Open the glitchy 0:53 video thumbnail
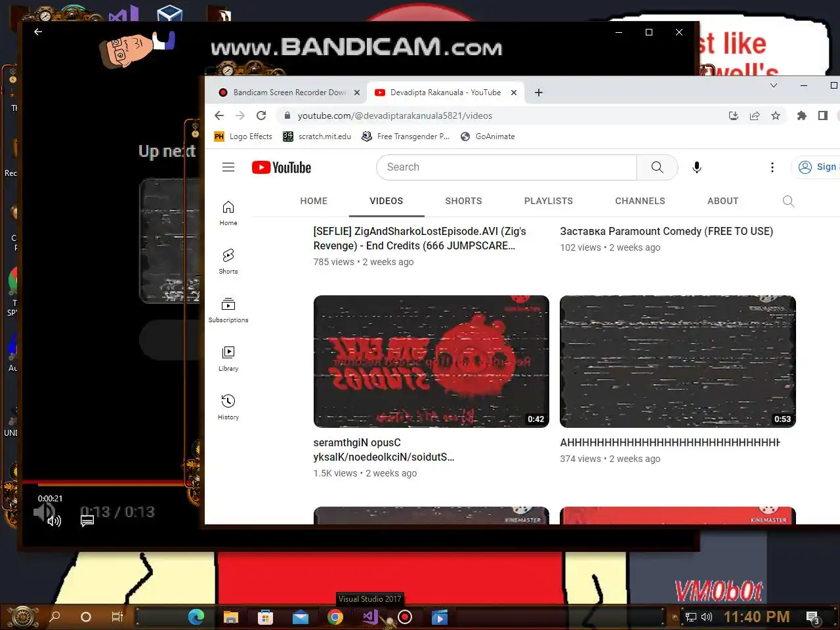This screenshot has width=840, height=630. click(678, 362)
